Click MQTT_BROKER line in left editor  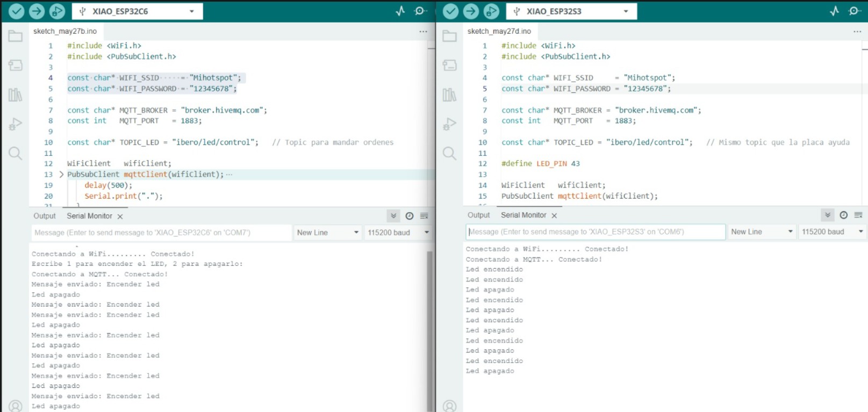[167, 110]
